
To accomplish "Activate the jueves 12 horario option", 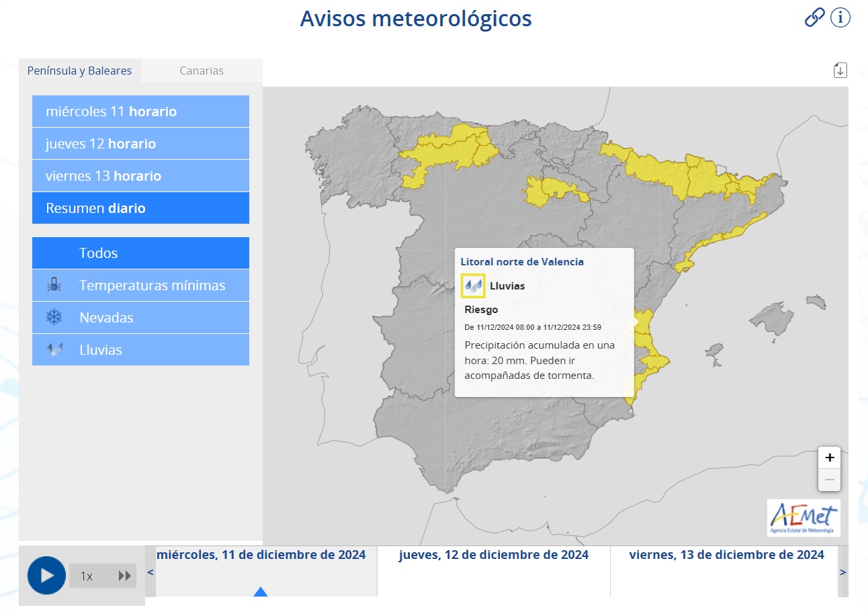I will pyautogui.click(x=140, y=144).
